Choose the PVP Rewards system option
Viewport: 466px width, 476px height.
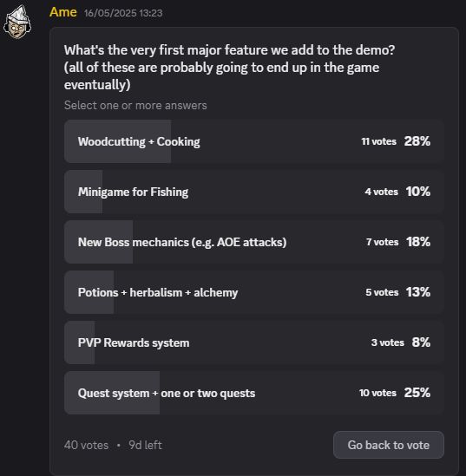click(x=254, y=342)
